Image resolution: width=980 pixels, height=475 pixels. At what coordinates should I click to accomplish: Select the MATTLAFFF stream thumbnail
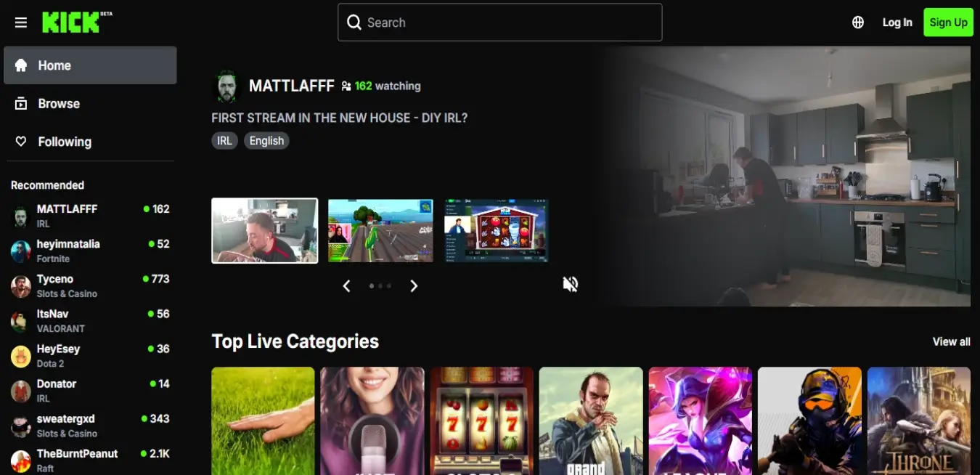[264, 230]
